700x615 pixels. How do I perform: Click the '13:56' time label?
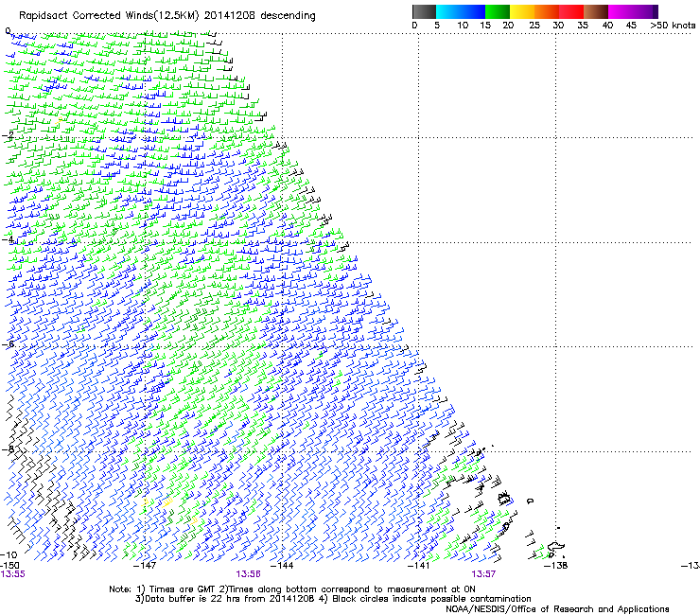point(248,574)
